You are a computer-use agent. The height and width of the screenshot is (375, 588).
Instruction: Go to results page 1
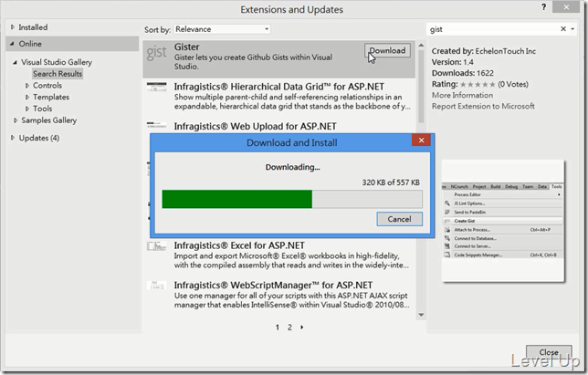tap(278, 327)
